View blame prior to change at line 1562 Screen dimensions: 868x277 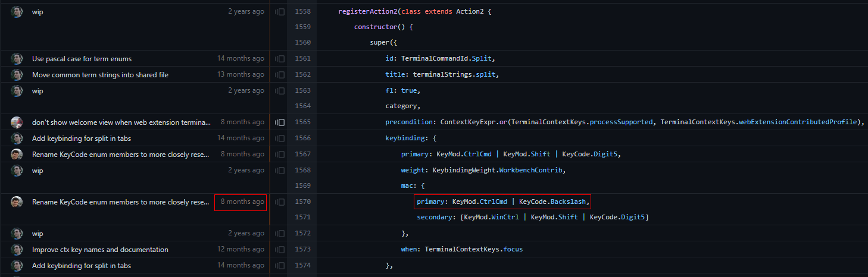coord(280,75)
